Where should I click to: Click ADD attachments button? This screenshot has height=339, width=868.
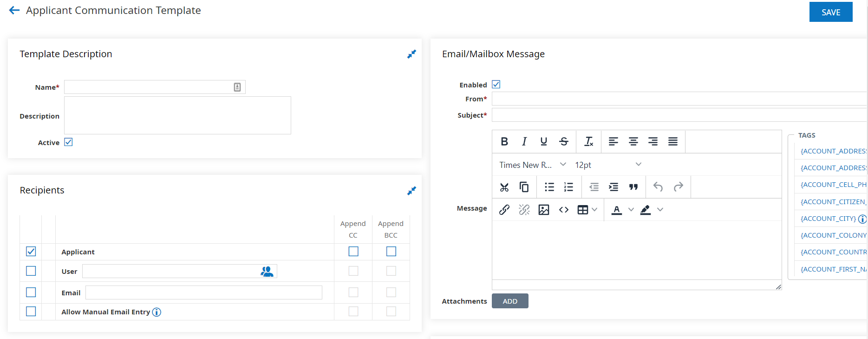(x=510, y=301)
